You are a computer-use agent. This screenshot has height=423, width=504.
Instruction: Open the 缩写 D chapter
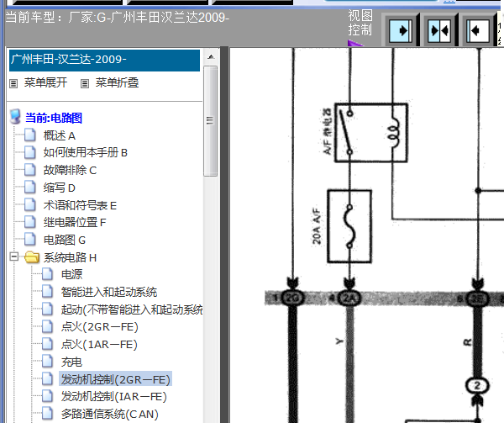[x=59, y=188]
